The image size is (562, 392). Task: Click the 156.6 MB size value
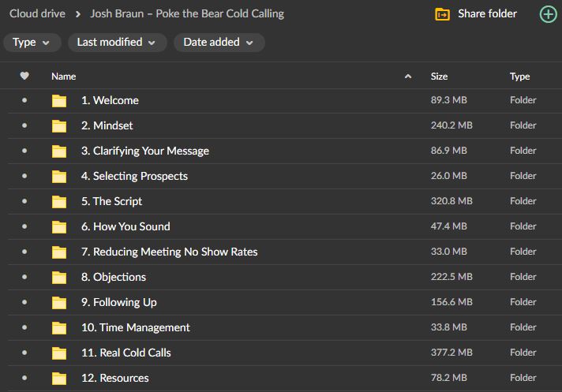click(451, 302)
